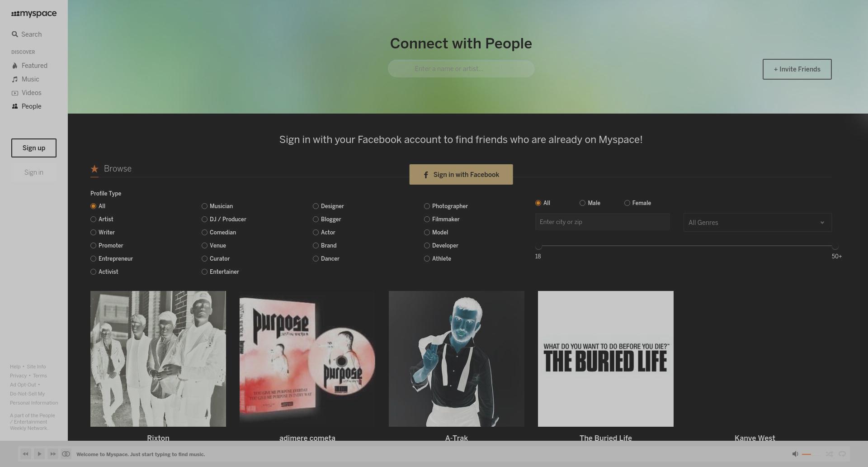868x467 pixels.
Task: Focus the name or artist search field
Action: click(x=461, y=69)
